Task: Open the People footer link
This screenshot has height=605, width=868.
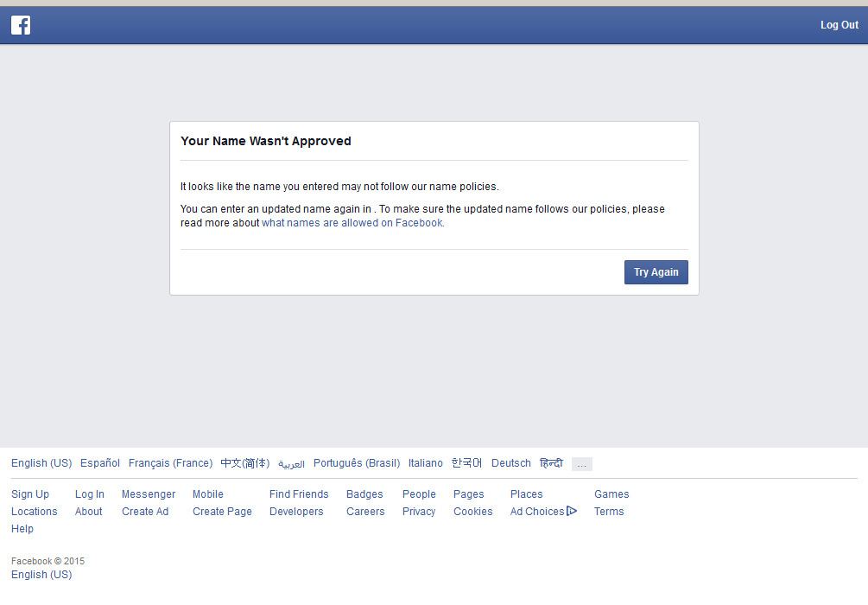Action: point(419,494)
